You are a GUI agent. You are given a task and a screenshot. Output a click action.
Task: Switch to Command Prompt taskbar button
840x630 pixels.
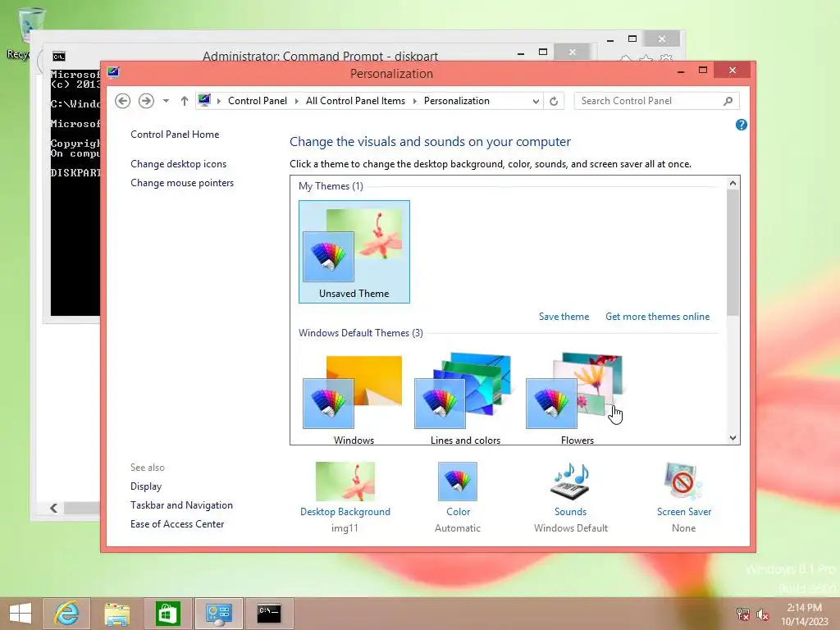(x=269, y=614)
